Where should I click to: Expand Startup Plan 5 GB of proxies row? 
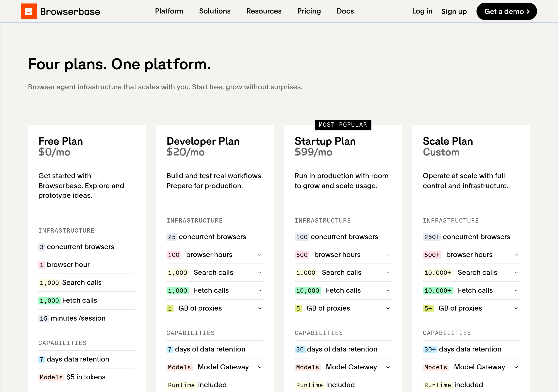click(343, 308)
